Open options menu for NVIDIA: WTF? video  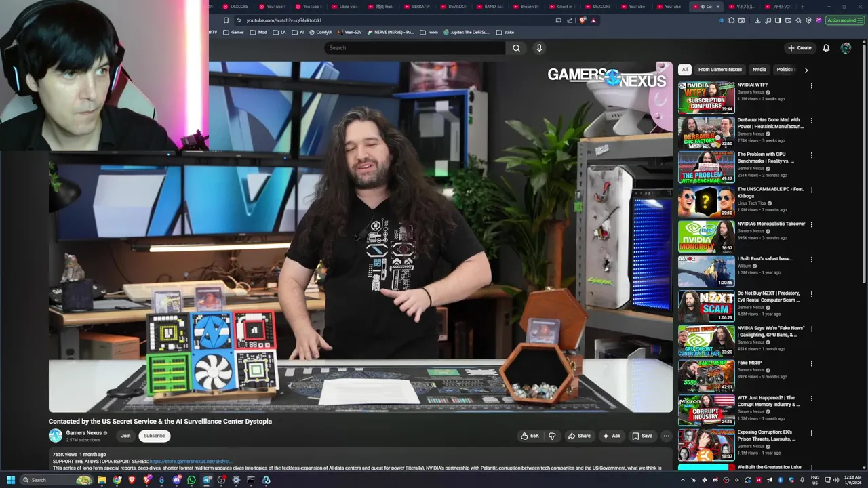coord(811,86)
